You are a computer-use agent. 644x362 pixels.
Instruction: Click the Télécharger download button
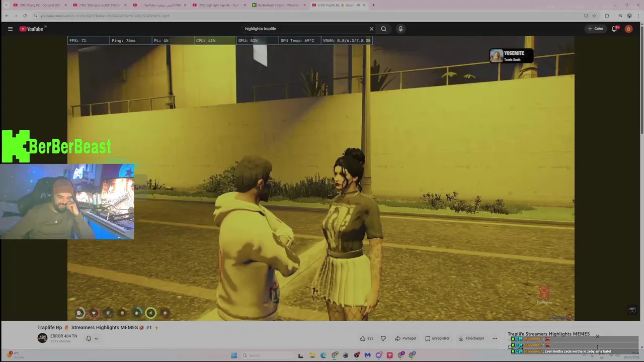(x=471, y=338)
